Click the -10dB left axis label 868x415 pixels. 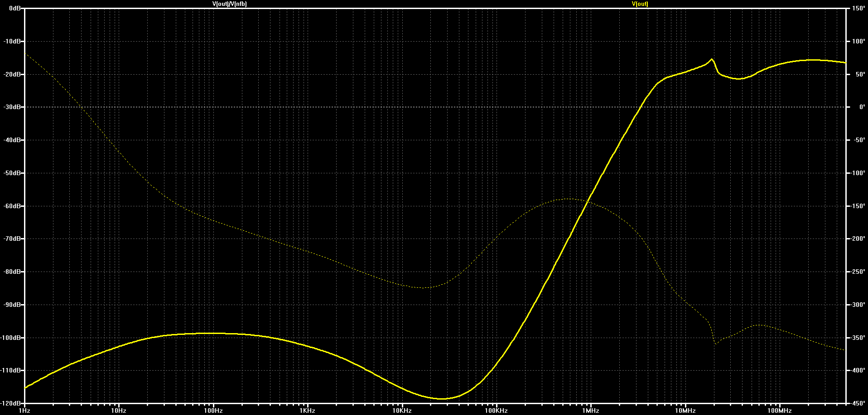pos(12,41)
